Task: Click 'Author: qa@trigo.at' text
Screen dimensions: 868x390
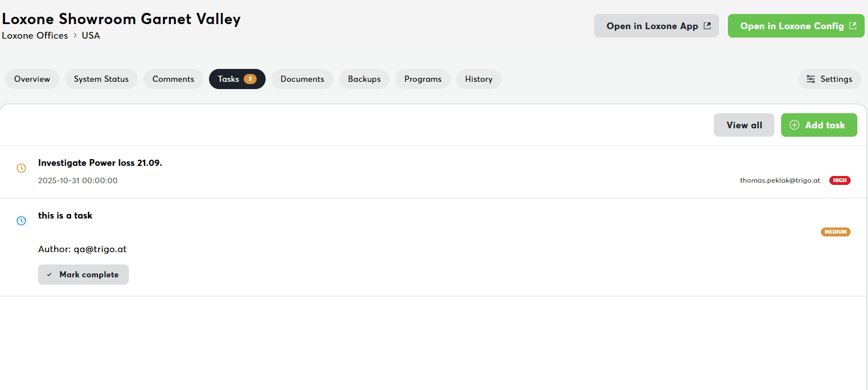Action: [82, 249]
